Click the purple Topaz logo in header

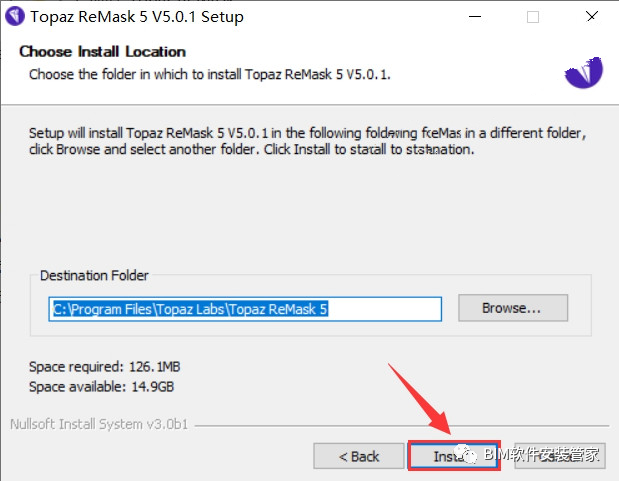pos(584,72)
